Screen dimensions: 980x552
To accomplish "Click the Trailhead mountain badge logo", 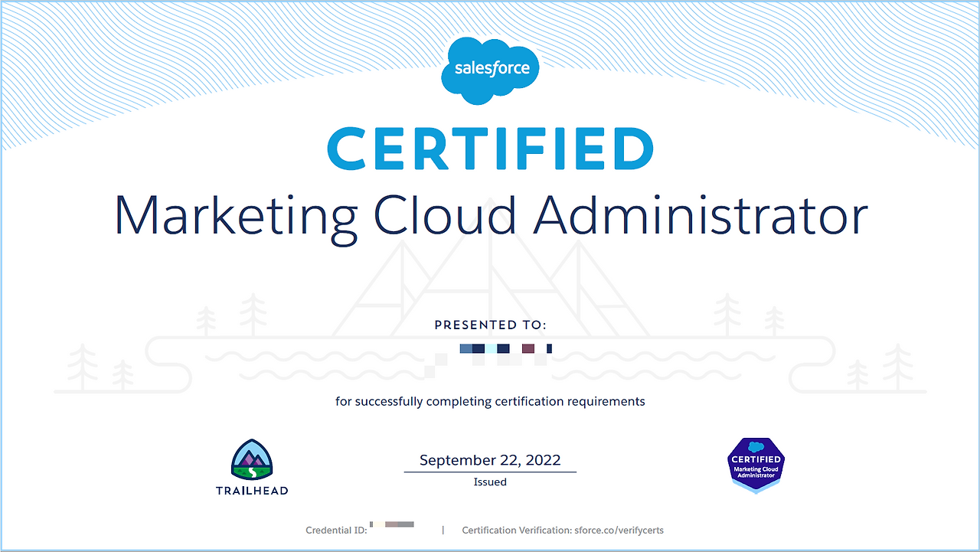I will [x=252, y=459].
